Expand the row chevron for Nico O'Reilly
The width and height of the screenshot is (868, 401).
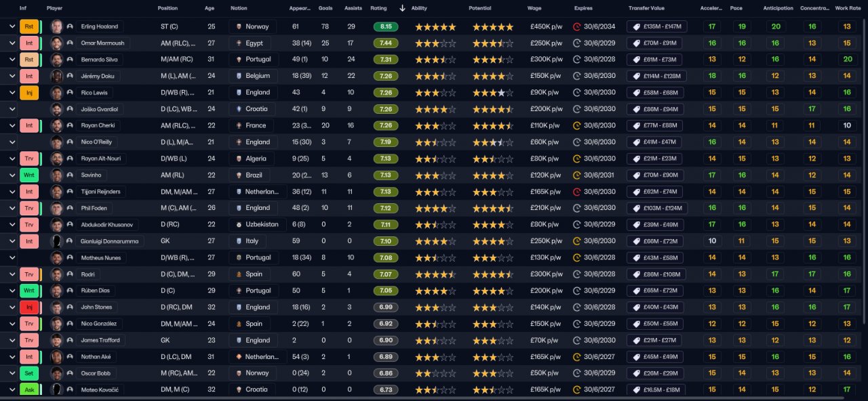point(12,142)
